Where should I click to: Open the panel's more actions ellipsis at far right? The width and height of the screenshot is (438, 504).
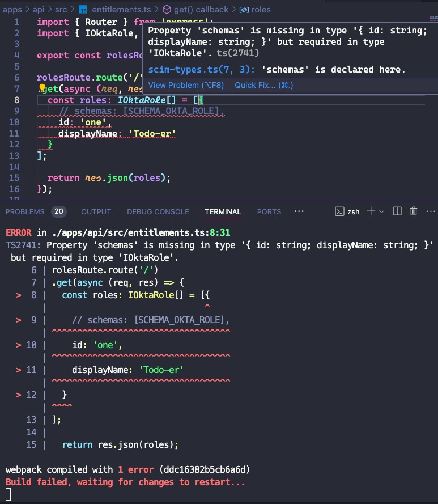(430, 211)
